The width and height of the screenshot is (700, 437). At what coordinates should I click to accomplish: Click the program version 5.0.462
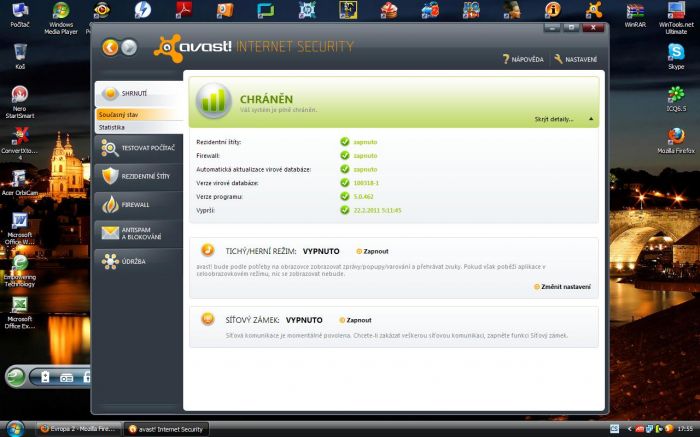363,196
